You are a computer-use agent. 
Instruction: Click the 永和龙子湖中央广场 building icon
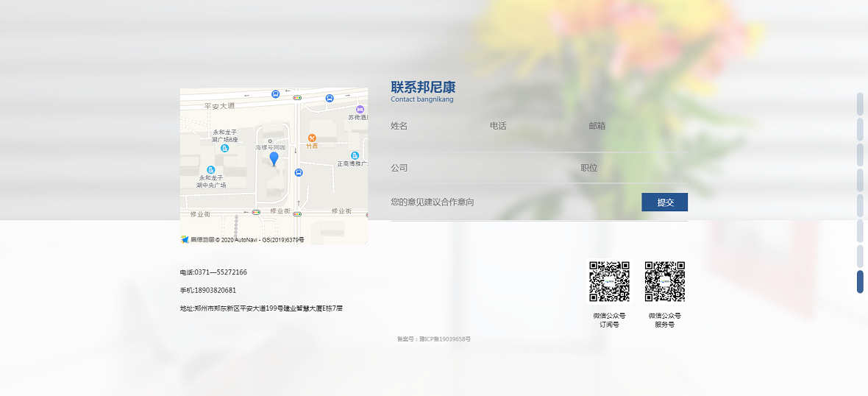point(211,170)
